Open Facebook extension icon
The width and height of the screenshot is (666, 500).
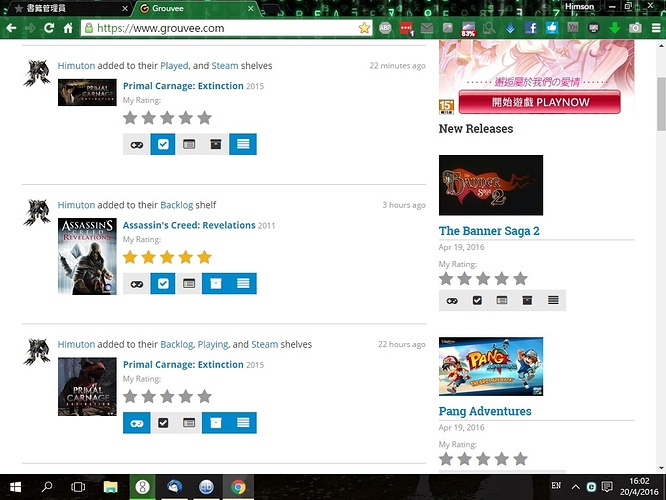[531, 28]
